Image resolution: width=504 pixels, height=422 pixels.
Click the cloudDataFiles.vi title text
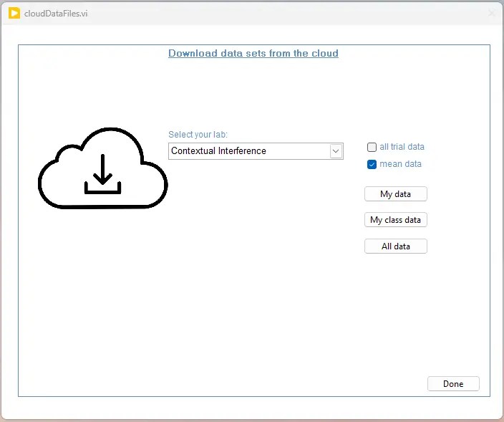56,14
